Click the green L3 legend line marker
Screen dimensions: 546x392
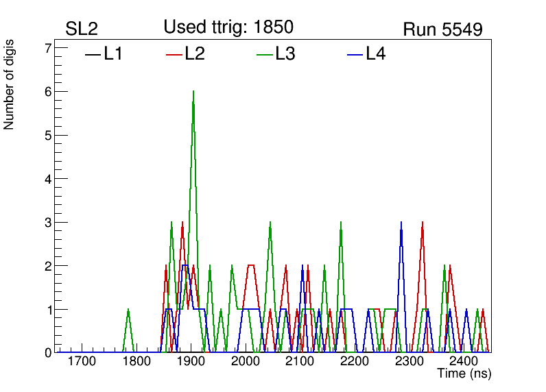[264, 55]
